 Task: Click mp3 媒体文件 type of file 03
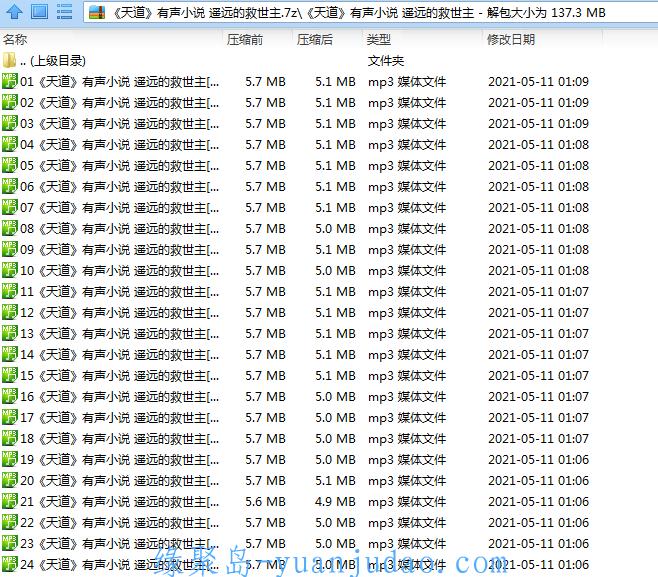pos(407,124)
